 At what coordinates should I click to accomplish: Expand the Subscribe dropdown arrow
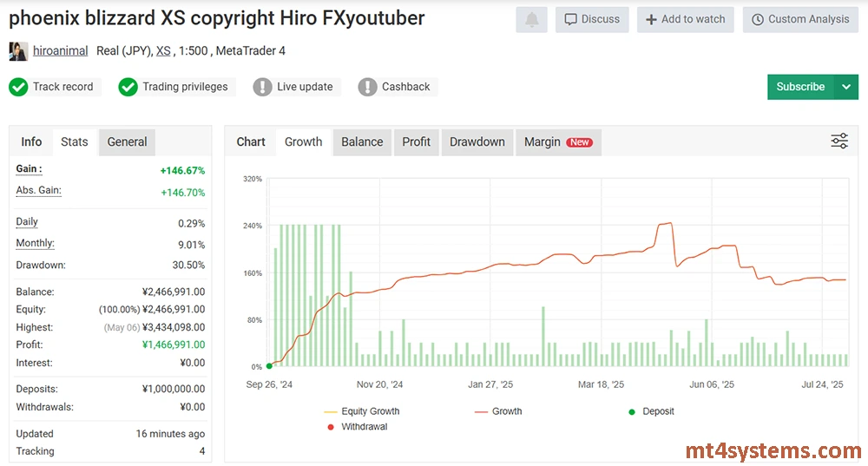click(x=846, y=87)
